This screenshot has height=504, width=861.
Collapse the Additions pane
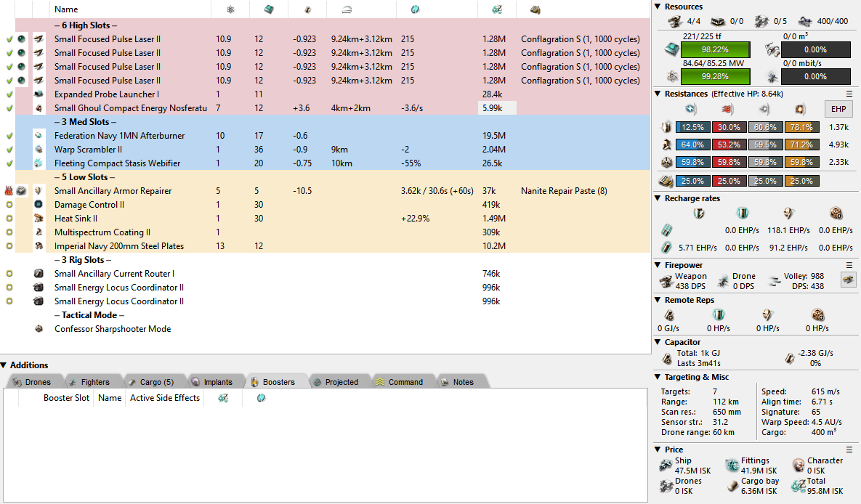[x=4, y=365]
